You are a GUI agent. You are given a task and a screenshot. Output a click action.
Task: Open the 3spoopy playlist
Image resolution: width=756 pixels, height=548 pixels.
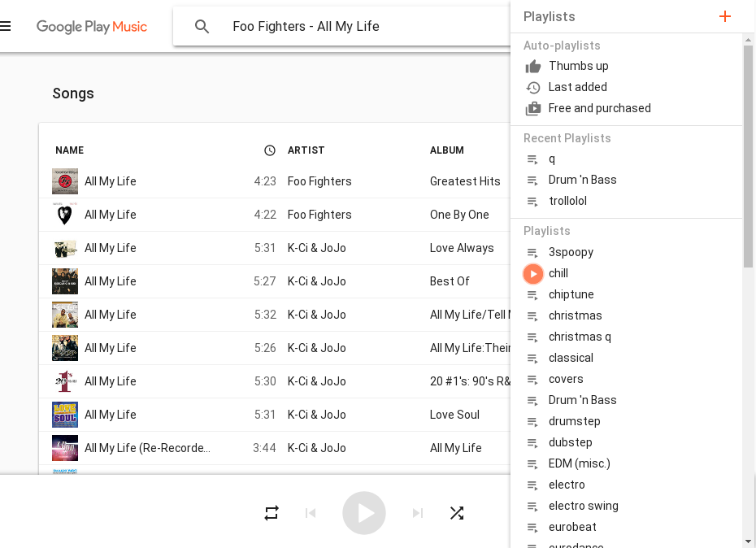point(571,252)
